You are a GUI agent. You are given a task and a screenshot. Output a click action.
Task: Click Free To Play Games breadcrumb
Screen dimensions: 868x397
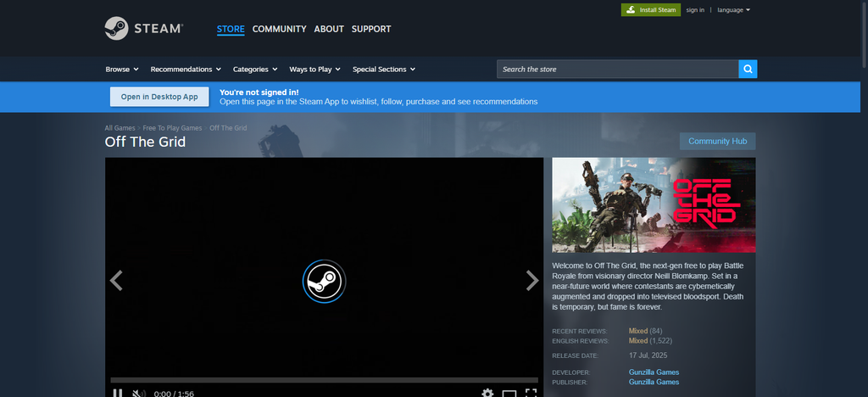tap(172, 128)
